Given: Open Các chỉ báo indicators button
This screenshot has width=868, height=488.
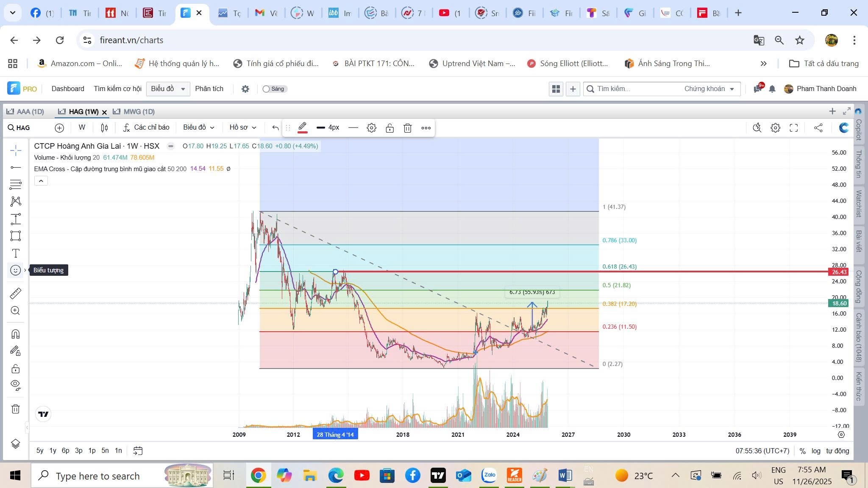Looking at the screenshot, I should pyautogui.click(x=146, y=128).
